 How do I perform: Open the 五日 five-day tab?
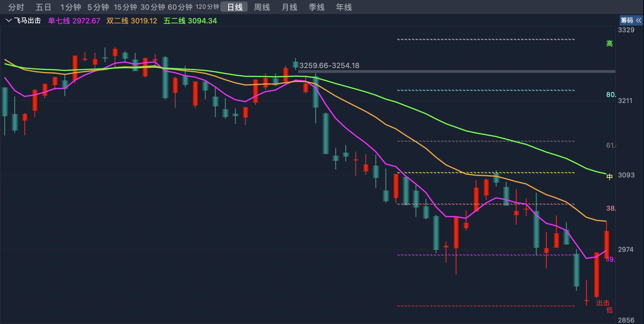pos(43,7)
